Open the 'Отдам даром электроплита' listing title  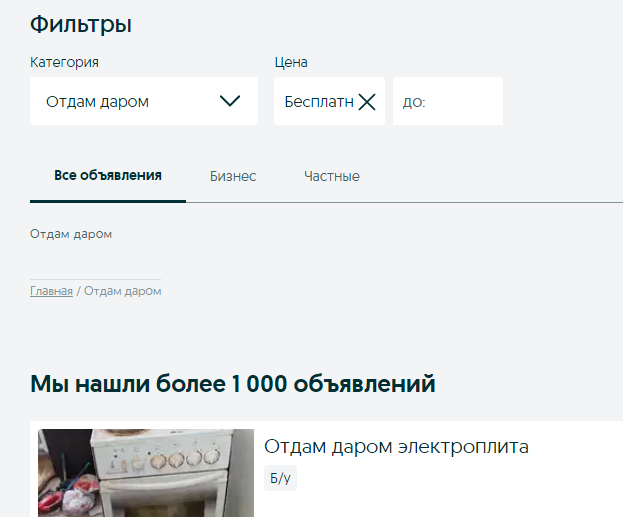[x=396, y=446]
